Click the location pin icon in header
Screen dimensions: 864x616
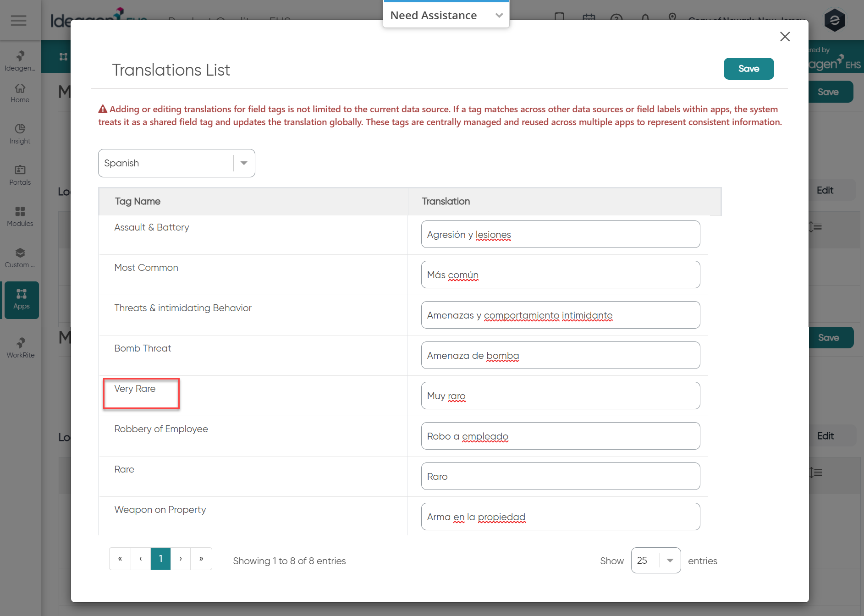672,17
